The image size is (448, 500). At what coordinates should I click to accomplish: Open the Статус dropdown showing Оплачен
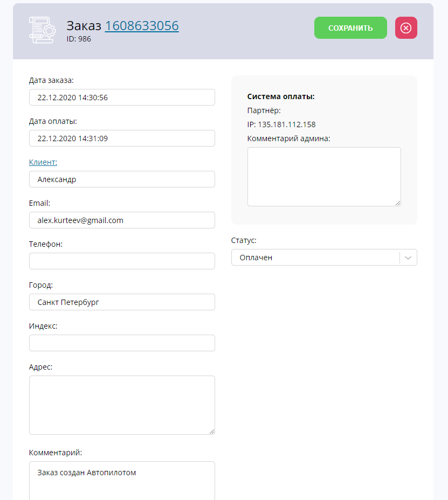click(x=324, y=258)
